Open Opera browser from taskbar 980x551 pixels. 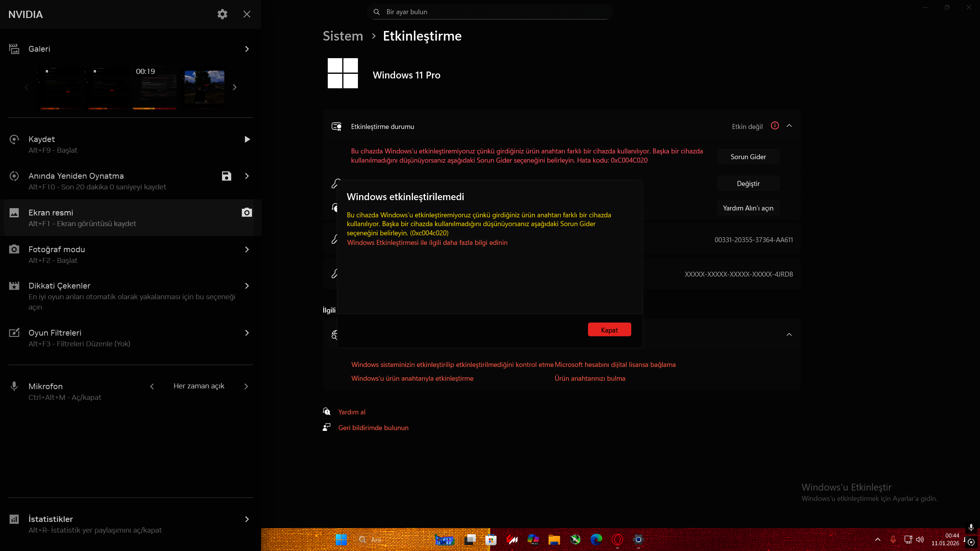[617, 540]
